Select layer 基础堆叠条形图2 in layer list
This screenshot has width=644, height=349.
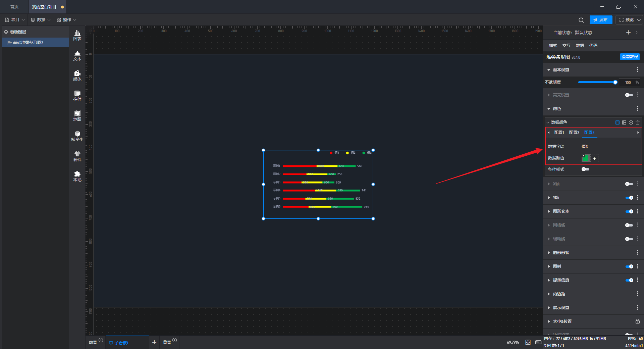pyautogui.click(x=35, y=43)
